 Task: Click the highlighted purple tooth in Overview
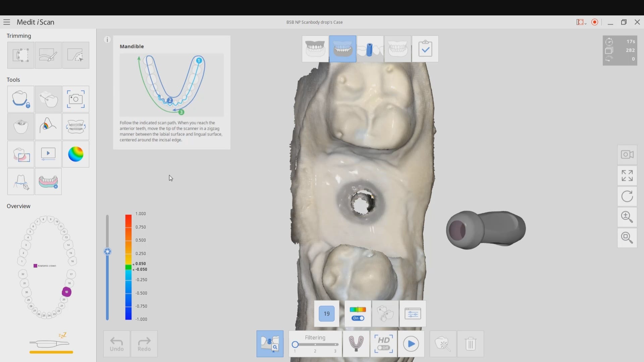pos(66,292)
